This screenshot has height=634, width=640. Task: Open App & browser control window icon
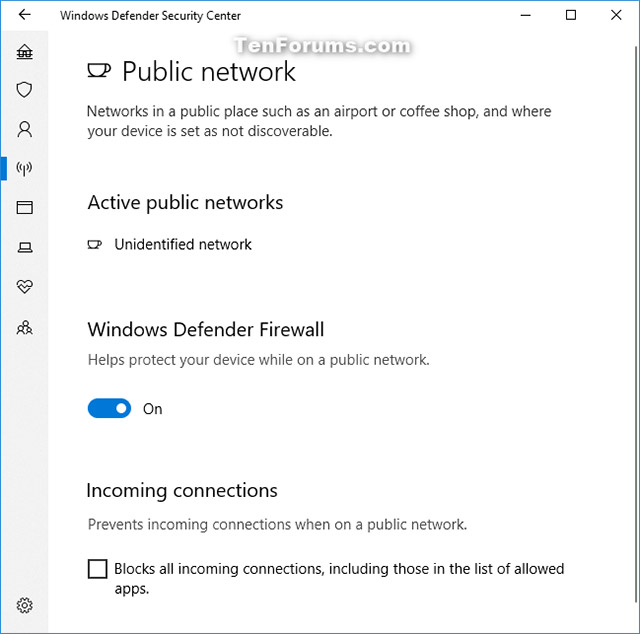pos(24,207)
